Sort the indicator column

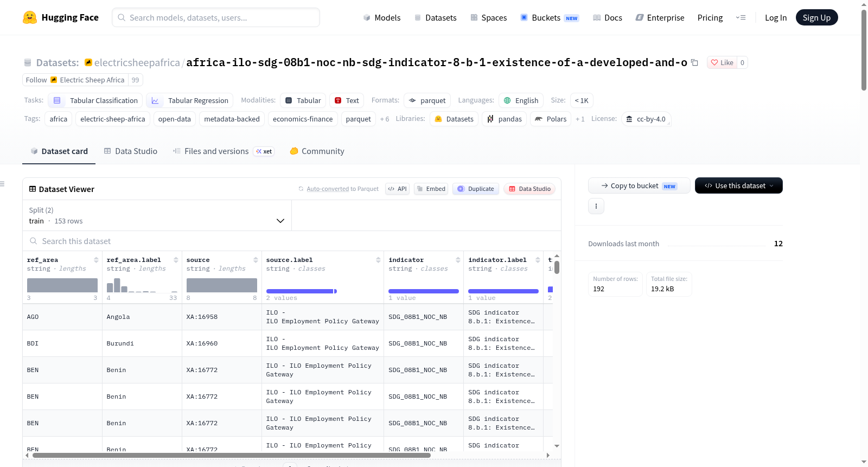pos(458,260)
